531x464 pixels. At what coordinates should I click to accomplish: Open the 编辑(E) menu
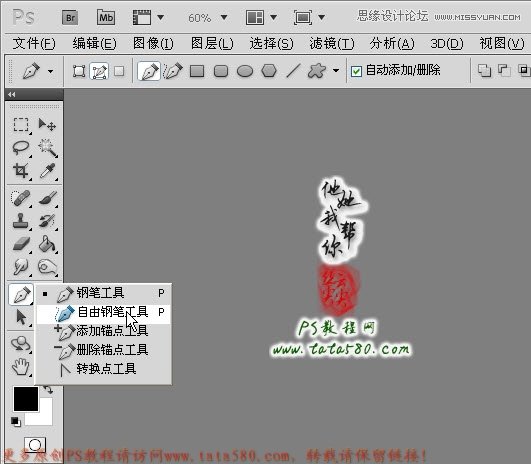tap(94, 44)
